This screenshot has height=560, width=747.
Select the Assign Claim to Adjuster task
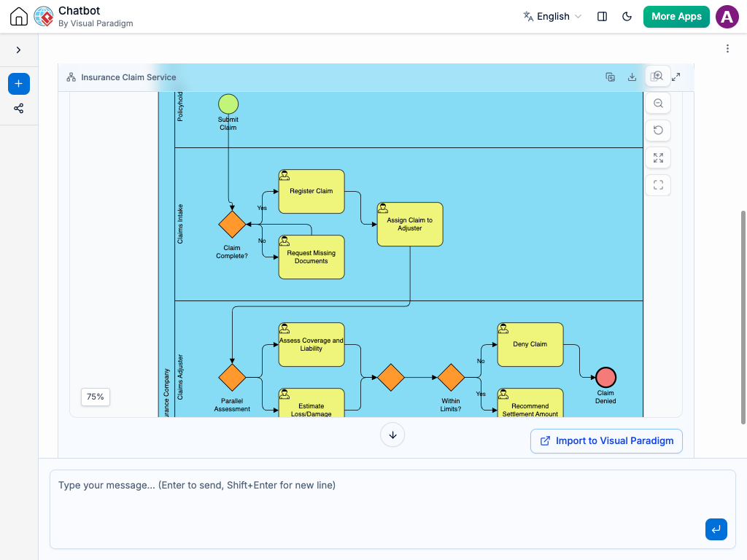[x=410, y=225]
